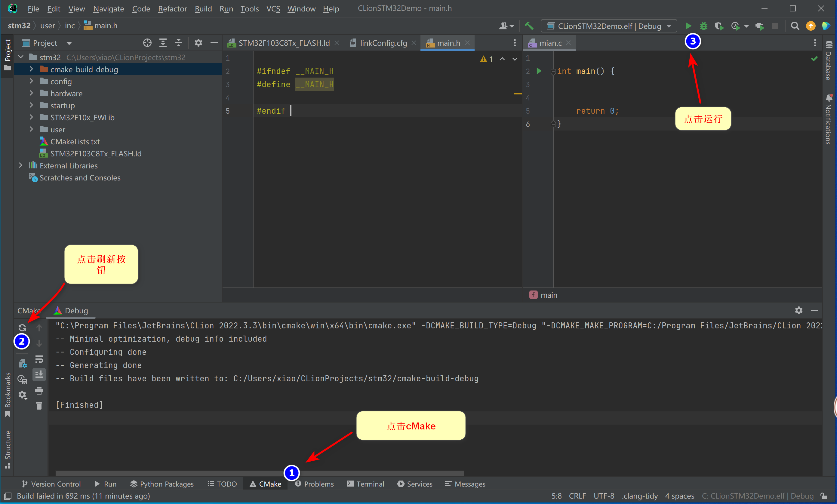Viewport: 837px width, 504px height.
Task: Expand all in Project panel
Action: click(x=163, y=43)
